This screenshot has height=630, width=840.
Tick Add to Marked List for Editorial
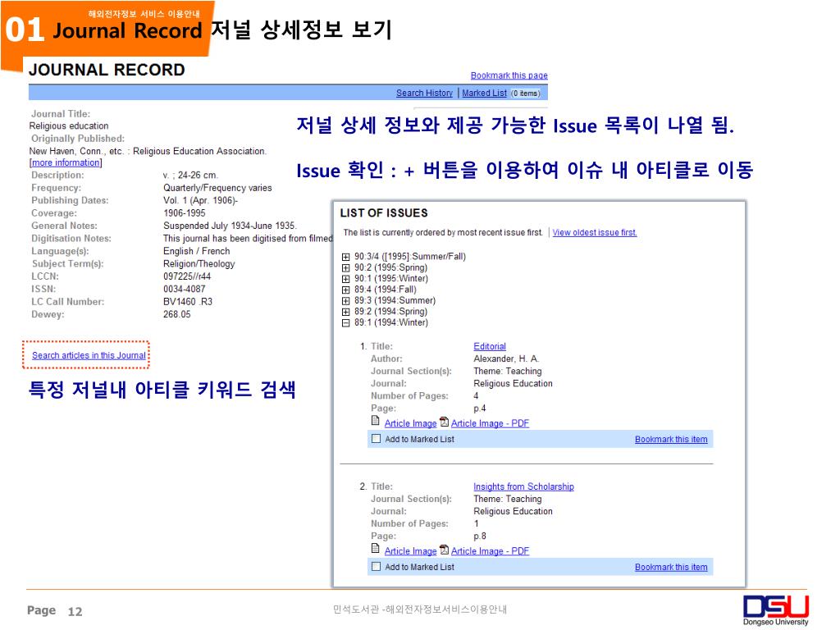(376, 439)
